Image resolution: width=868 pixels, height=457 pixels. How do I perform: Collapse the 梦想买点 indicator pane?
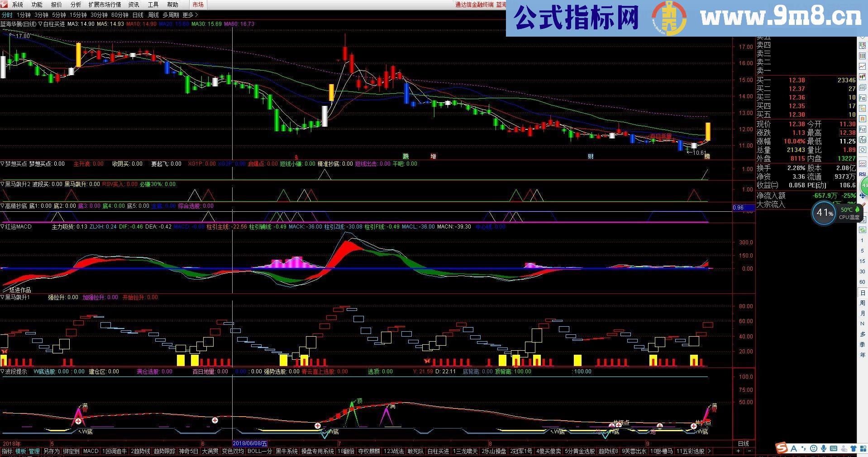tap(4, 163)
